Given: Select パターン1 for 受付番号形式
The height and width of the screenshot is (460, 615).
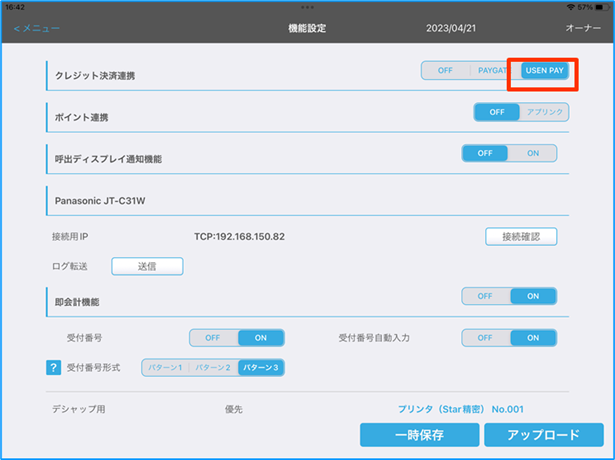Looking at the screenshot, I should click(x=166, y=368).
